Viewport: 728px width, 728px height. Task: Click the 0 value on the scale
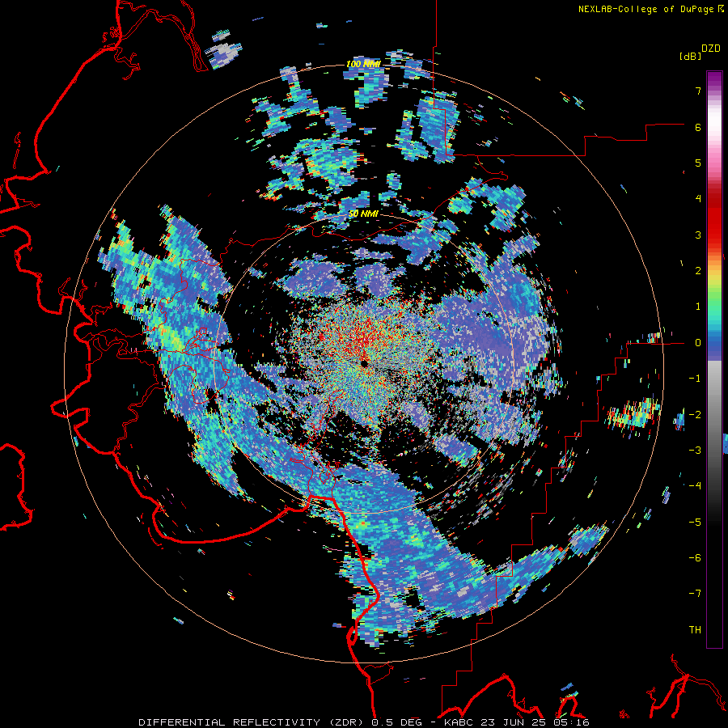tap(698, 343)
